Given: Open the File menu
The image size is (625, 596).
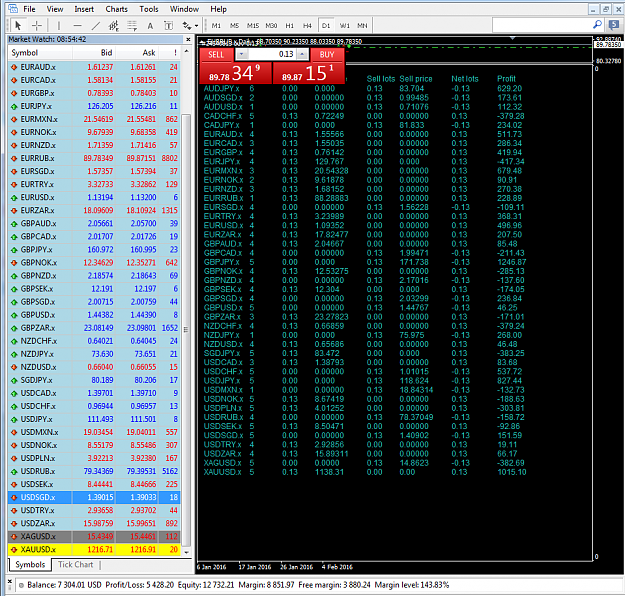Looking at the screenshot, I should point(29,9).
